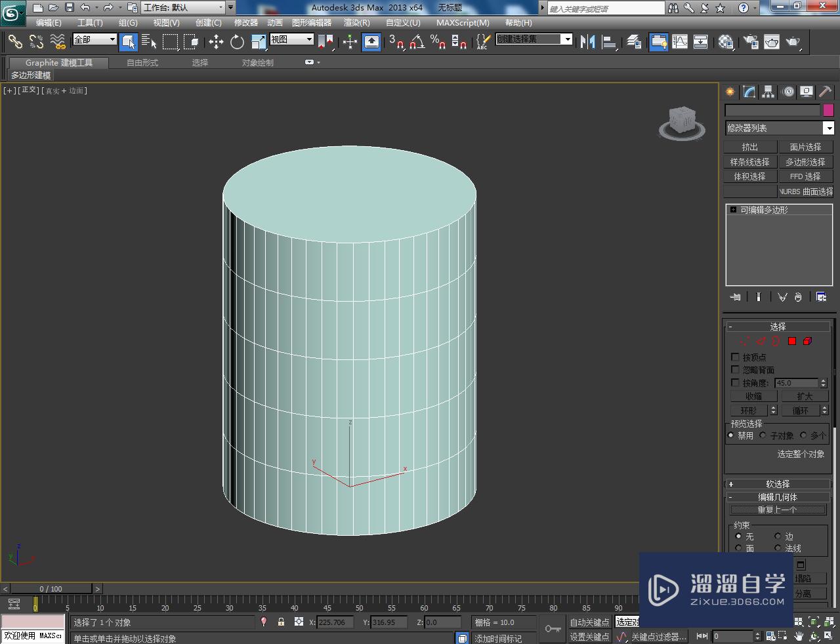Select the 多个 preview radio button
Viewport: 840px width, 644px height.
point(803,435)
